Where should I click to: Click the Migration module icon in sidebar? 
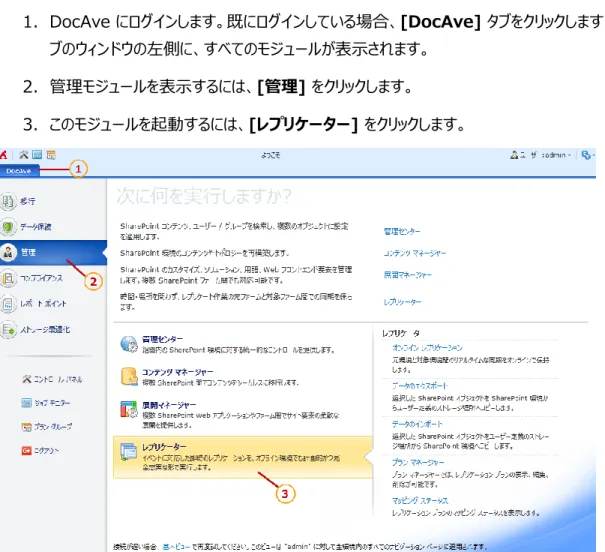pos(8,201)
